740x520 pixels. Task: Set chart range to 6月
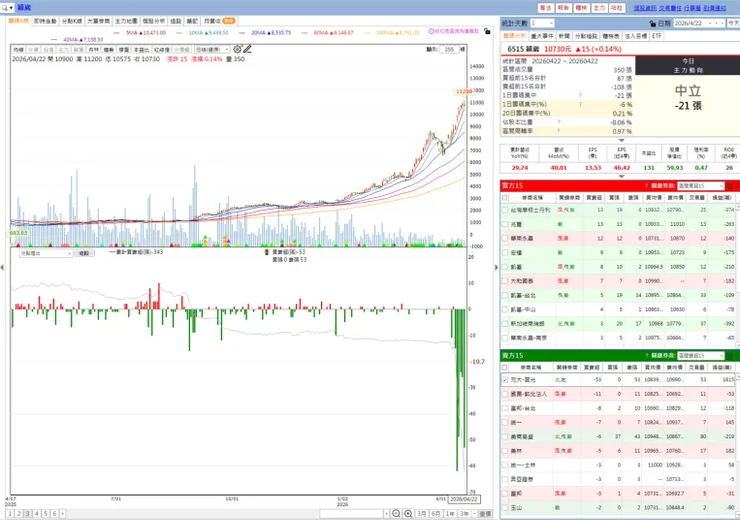click(x=436, y=513)
